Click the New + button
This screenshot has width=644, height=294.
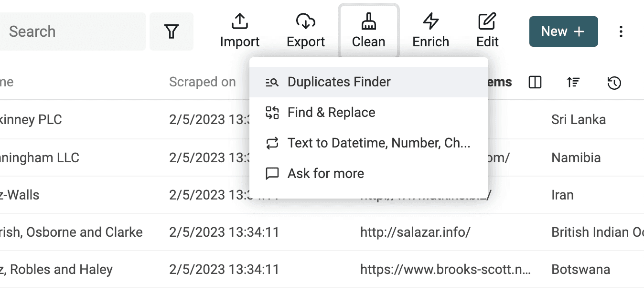click(563, 31)
